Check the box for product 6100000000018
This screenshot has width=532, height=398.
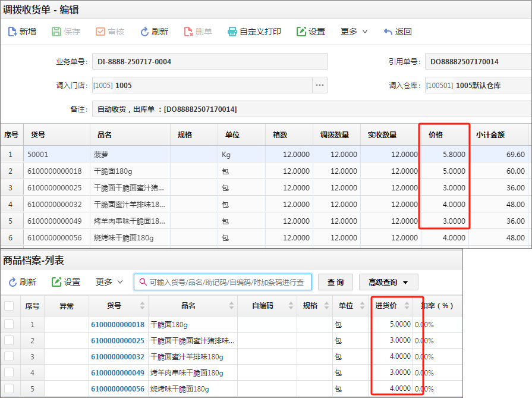(x=9, y=324)
